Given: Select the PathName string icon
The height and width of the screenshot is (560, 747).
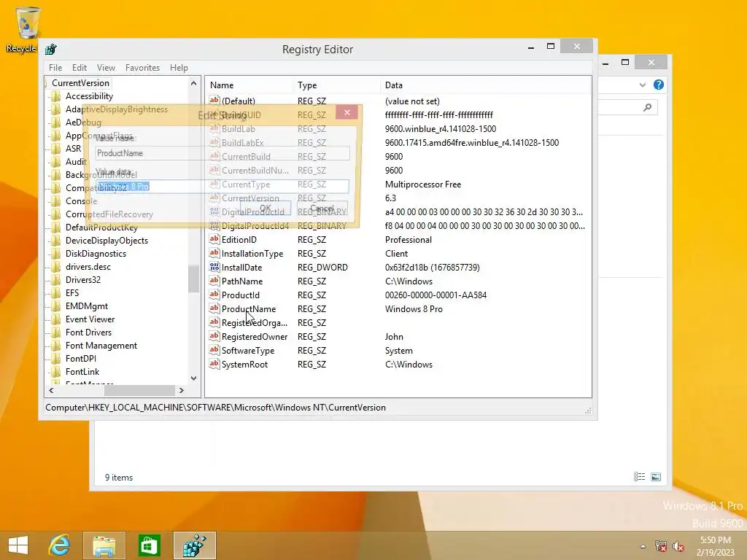Looking at the screenshot, I should tap(214, 281).
